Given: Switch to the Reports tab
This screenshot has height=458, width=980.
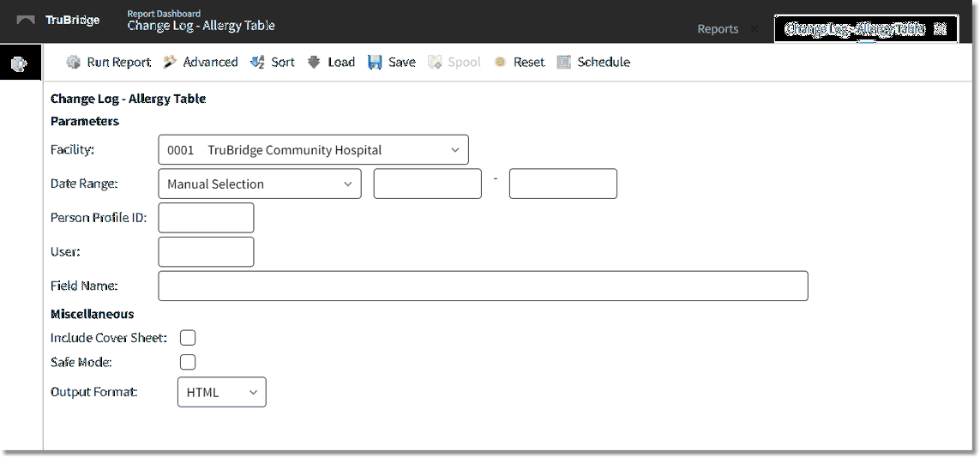Looking at the screenshot, I should pos(717,29).
